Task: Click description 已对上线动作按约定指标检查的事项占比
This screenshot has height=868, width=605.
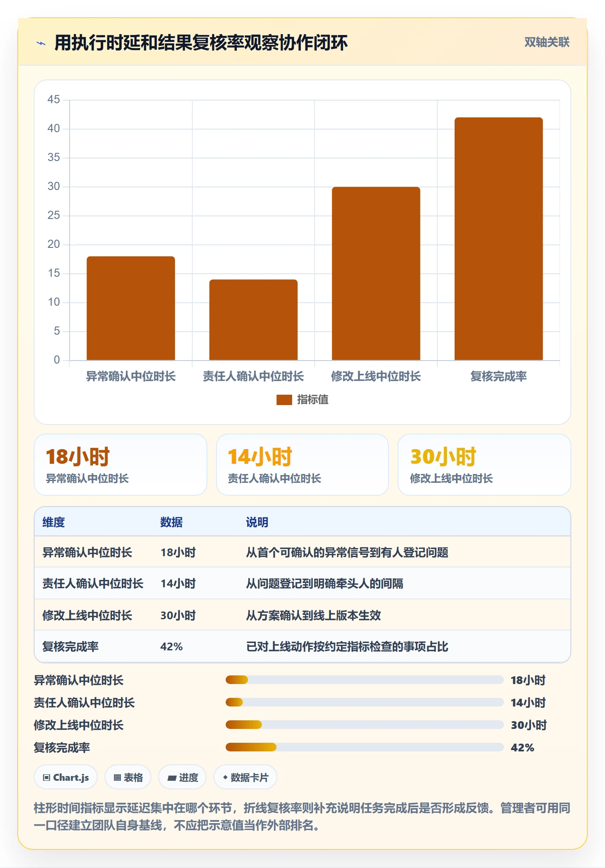Action: point(347,647)
